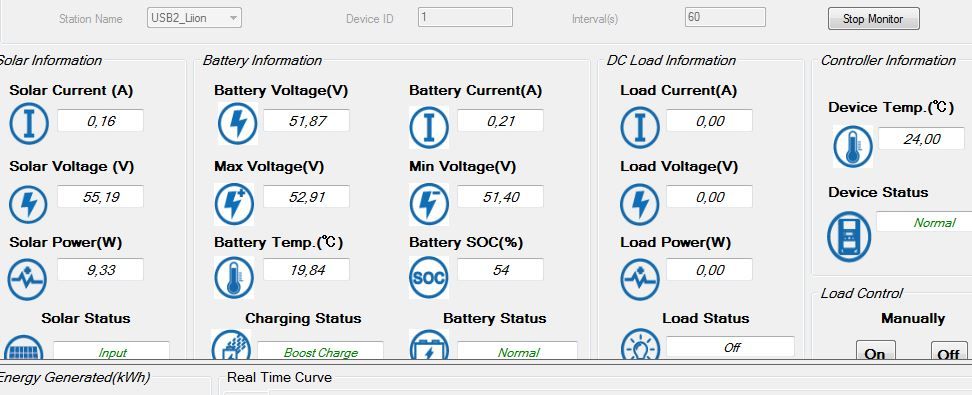Select Battery SOC value 54
The height and width of the screenshot is (395, 972).
(x=500, y=270)
